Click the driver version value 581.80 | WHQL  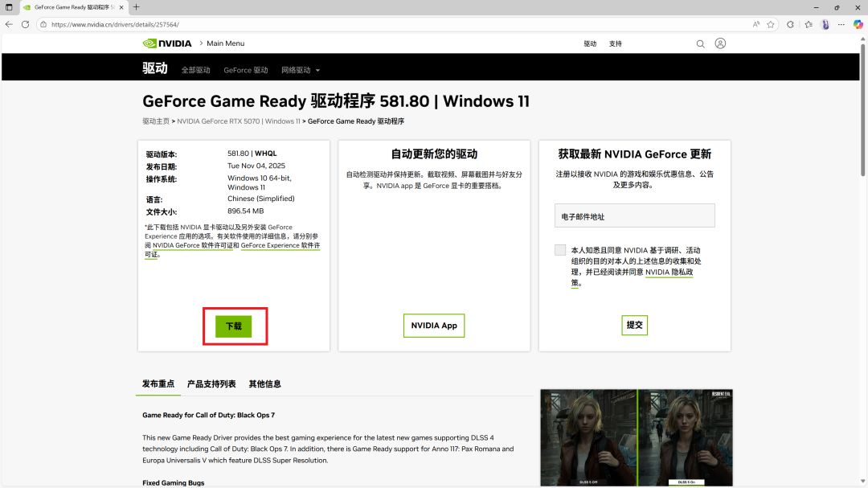252,154
